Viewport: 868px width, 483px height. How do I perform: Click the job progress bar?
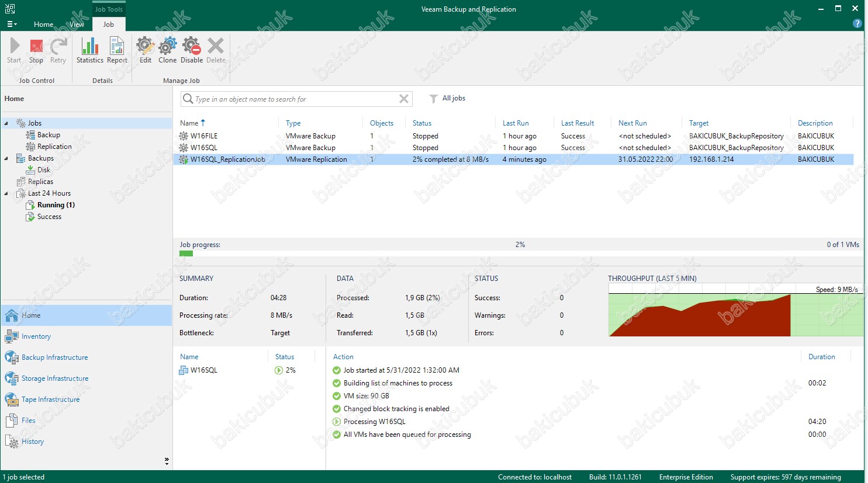(519, 253)
